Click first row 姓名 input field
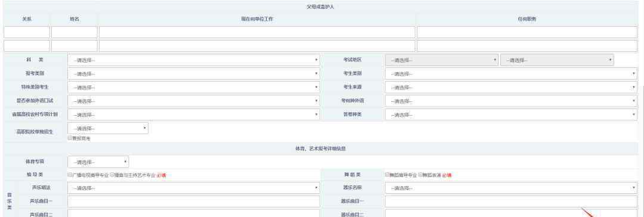The height and width of the screenshot is (217, 644). (75, 32)
